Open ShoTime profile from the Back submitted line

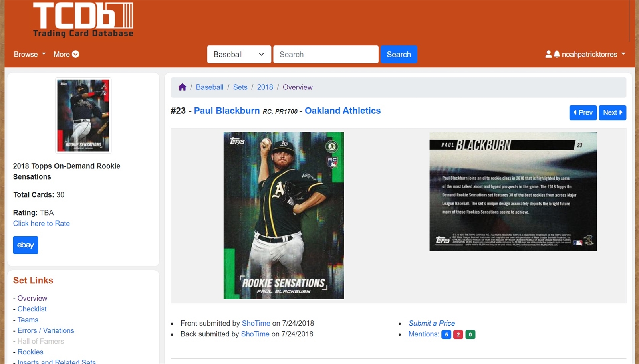[x=255, y=334]
